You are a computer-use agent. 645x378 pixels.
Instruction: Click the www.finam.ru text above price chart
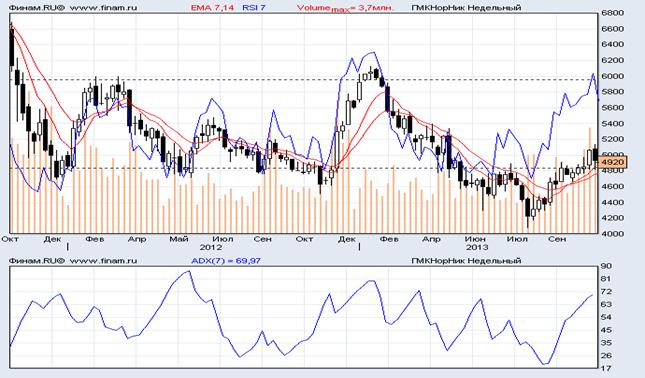coord(104,7)
